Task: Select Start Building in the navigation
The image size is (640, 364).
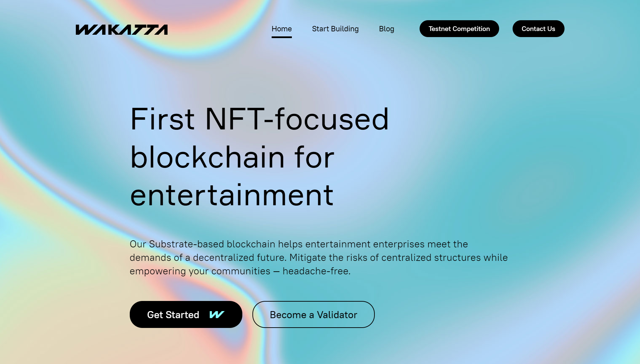Action: coord(335,29)
